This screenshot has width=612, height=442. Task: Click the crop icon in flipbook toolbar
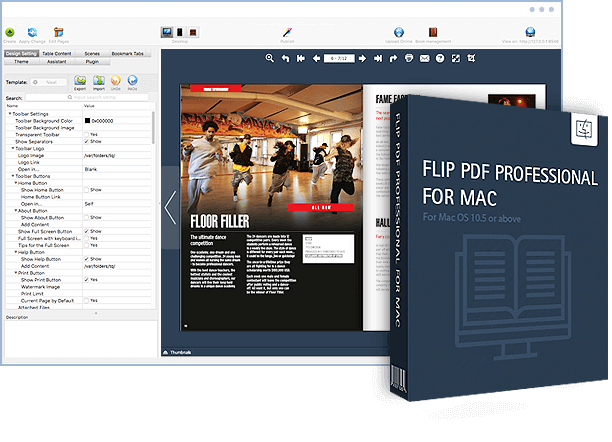pos(471,59)
